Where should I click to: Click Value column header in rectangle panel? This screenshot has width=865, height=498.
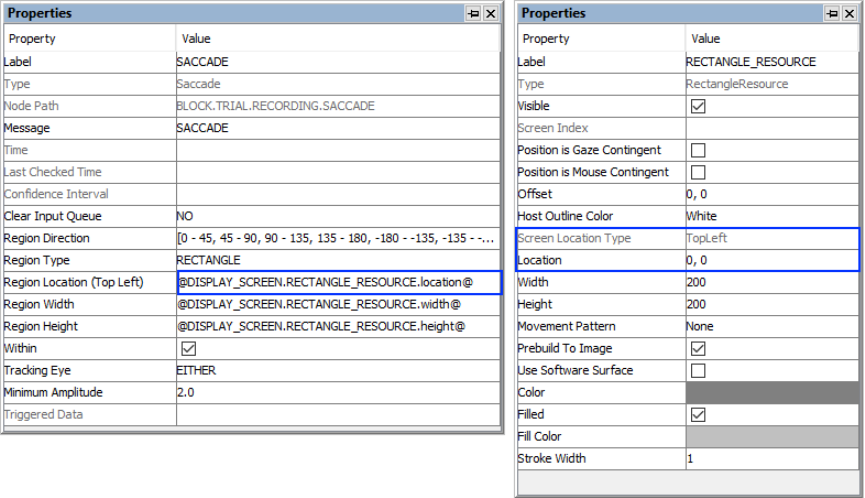772,39
